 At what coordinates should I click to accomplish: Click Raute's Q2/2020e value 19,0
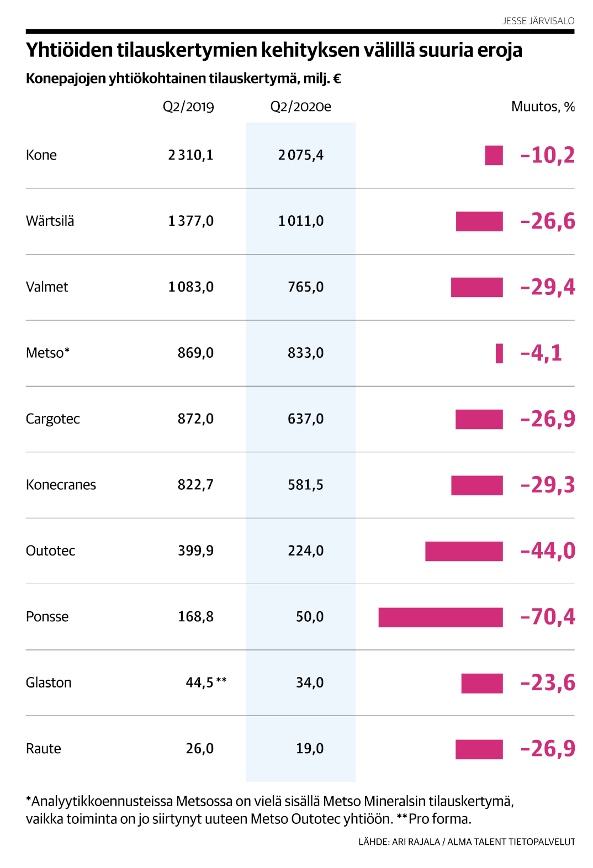[310, 749]
